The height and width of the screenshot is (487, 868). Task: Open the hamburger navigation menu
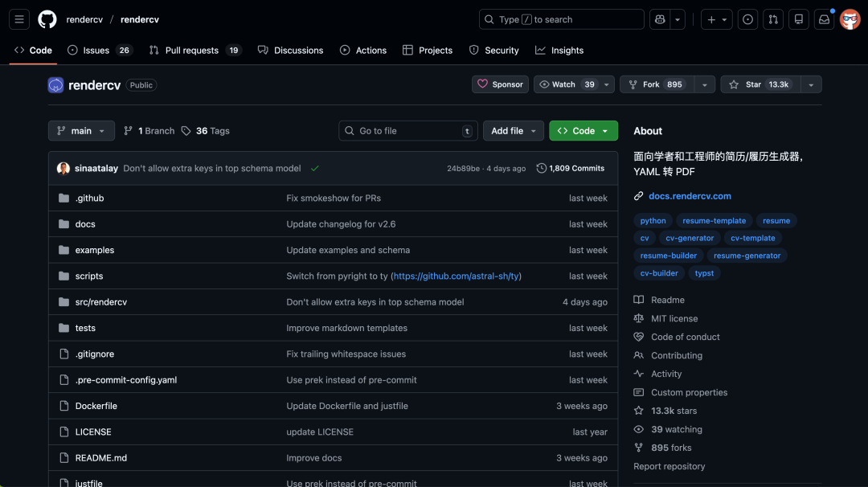click(19, 19)
